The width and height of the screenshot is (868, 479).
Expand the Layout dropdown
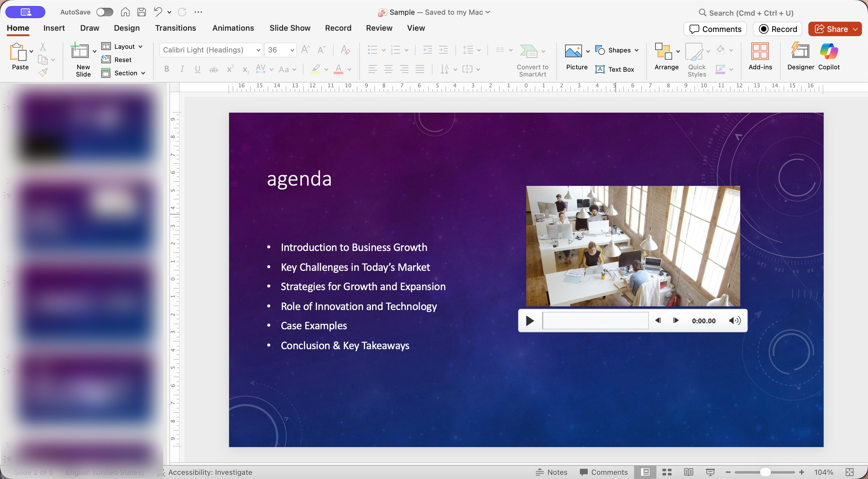pos(140,46)
